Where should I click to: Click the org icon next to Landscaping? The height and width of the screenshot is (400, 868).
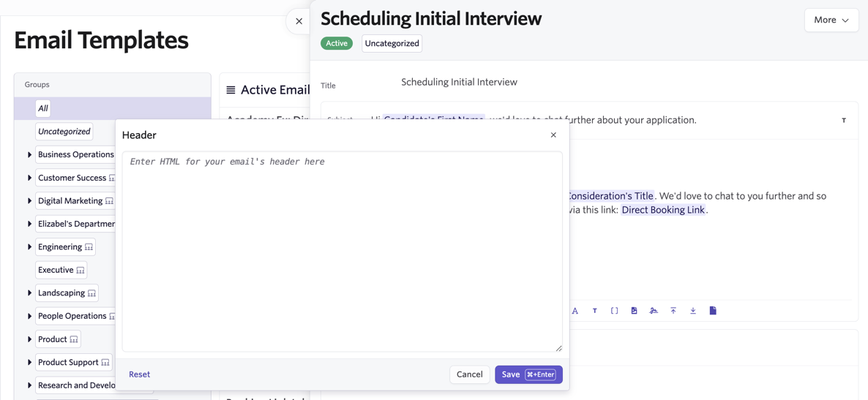[92, 294]
